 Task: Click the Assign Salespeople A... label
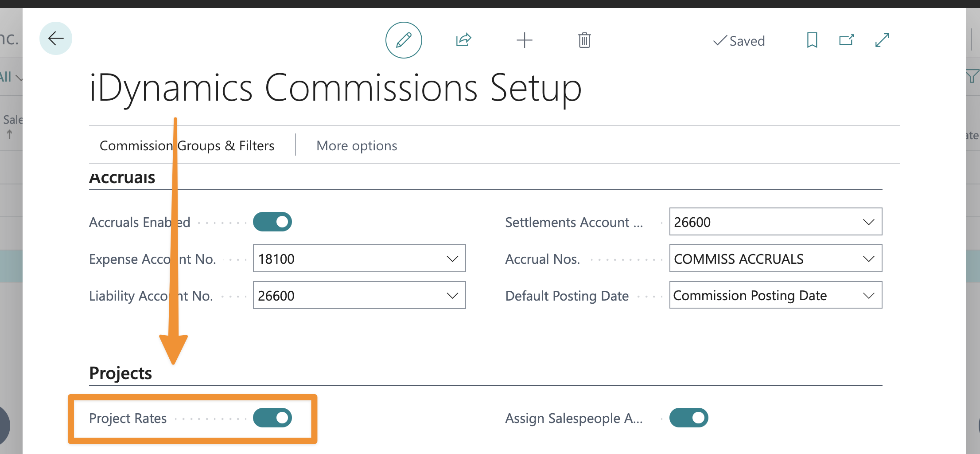pos(574,418)
